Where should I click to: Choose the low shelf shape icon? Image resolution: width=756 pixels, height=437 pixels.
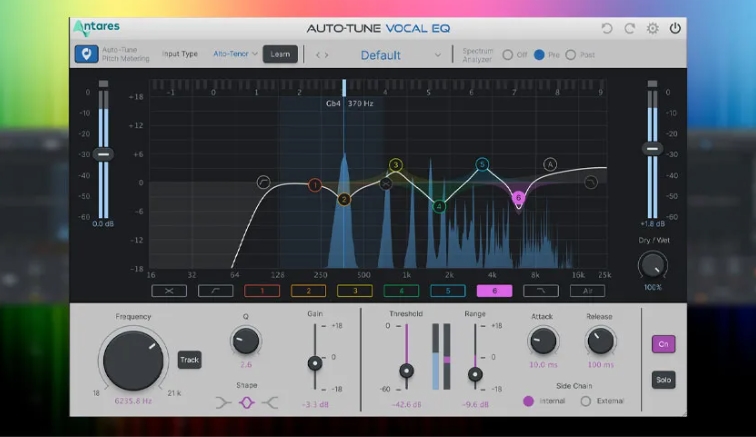(223, 402)
